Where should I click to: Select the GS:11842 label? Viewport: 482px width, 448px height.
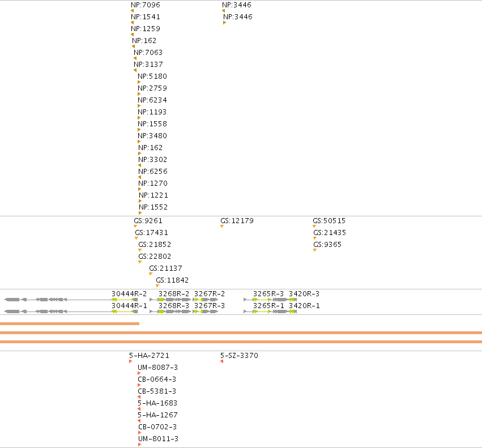pyautogui.click(x=172, y=280)
